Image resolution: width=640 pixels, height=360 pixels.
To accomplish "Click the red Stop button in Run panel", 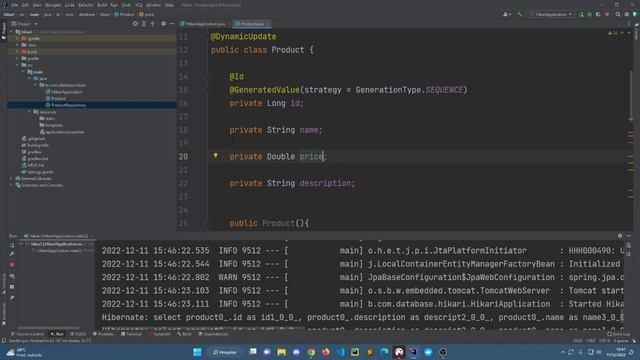I will click(x=12, y=264).
